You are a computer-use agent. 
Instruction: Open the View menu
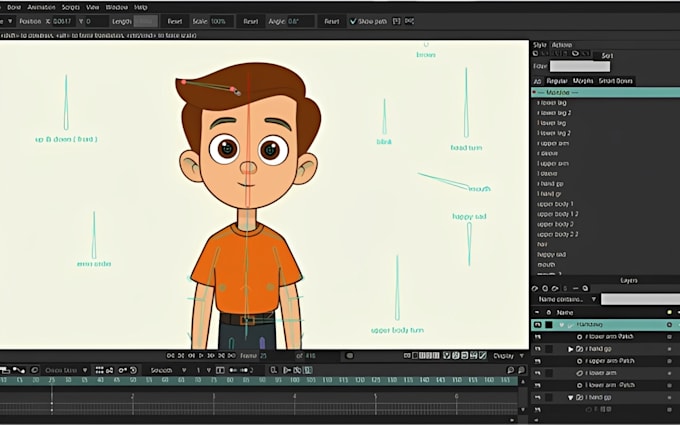click(92, 7)
